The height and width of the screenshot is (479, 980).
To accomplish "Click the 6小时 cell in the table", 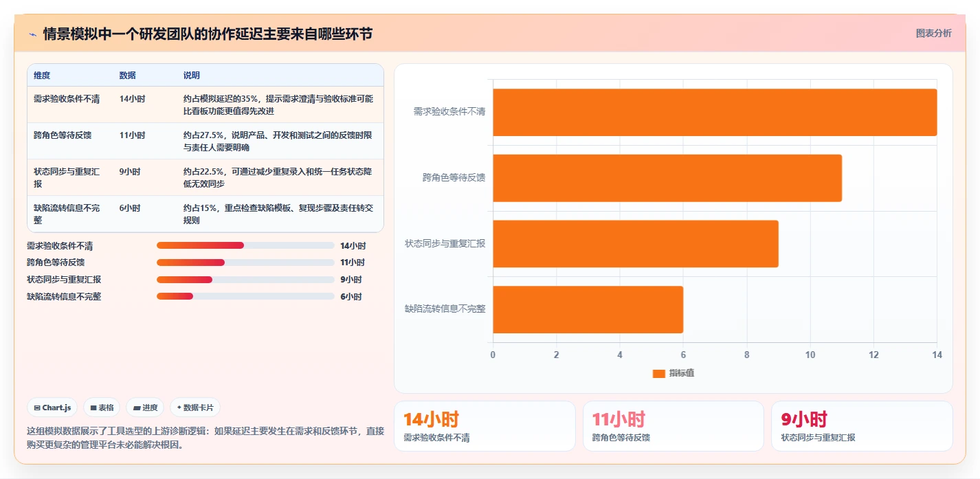I will 130,208.
